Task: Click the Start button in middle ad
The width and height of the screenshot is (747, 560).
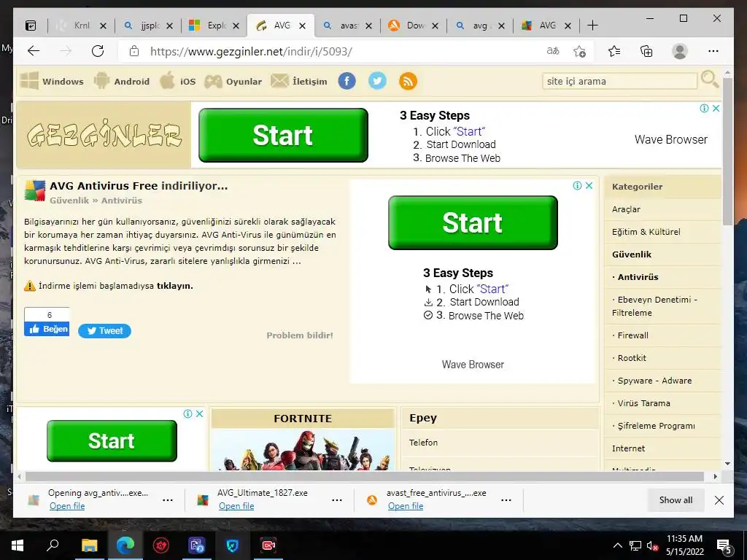Action: tap(473, 222)
